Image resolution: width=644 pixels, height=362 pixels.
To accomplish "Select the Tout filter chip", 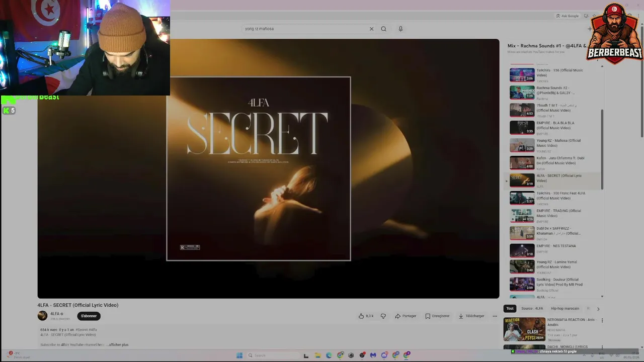I will tap(510, 308).
